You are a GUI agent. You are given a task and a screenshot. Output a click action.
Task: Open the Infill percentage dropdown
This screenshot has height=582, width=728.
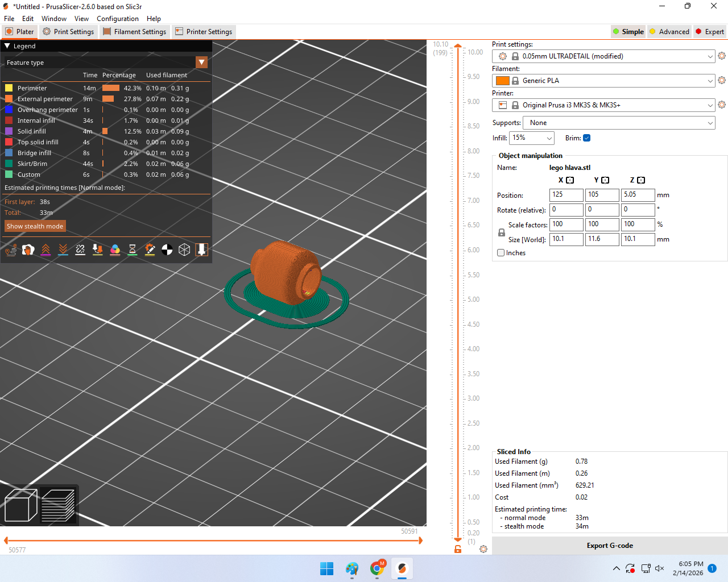point(531,138)
